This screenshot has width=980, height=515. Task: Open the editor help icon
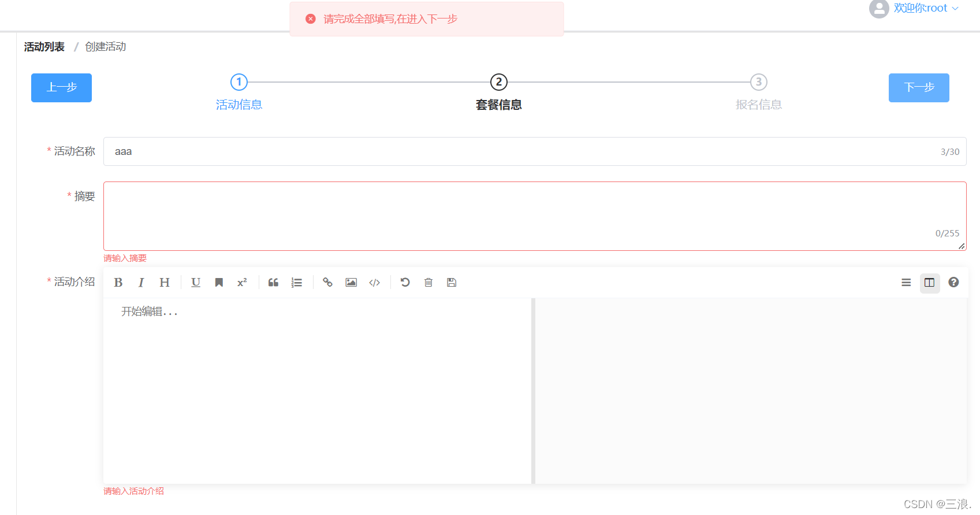[x=953, y=282]
